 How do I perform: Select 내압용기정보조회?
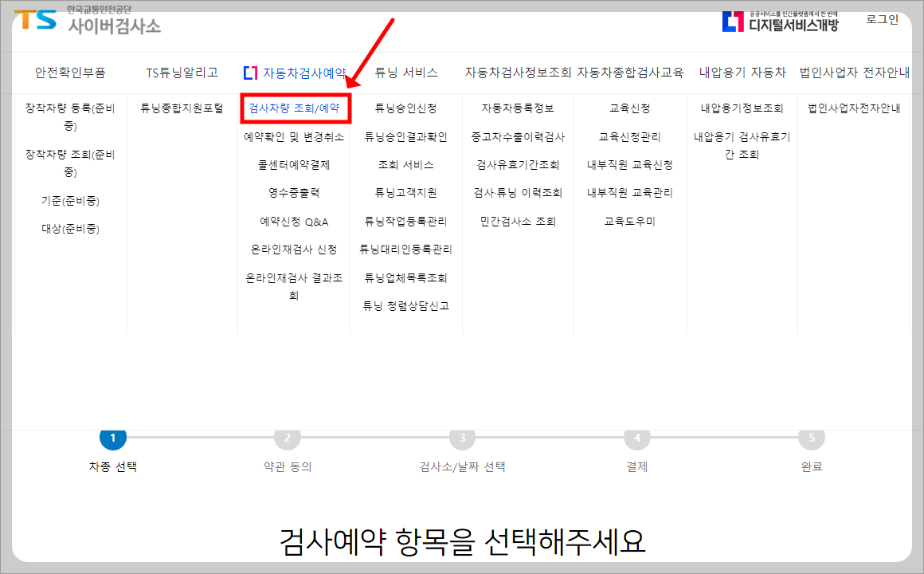[x=742, y=107]
